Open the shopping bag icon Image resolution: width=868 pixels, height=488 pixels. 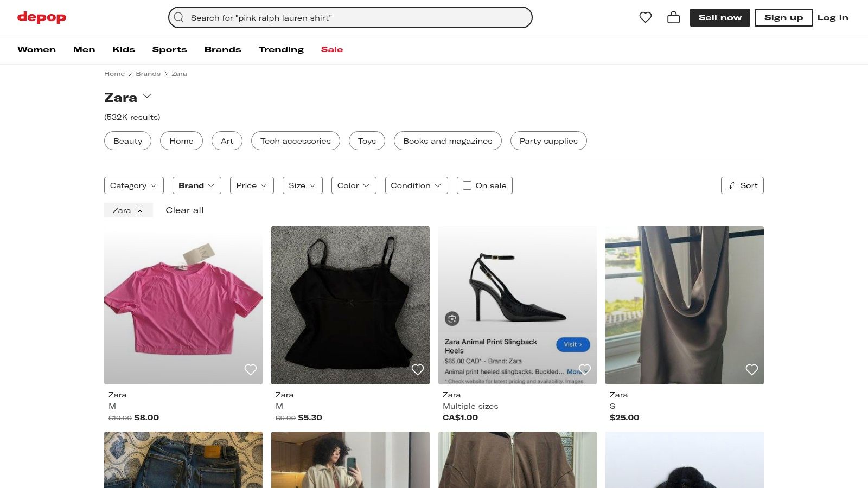pos(673,17)
